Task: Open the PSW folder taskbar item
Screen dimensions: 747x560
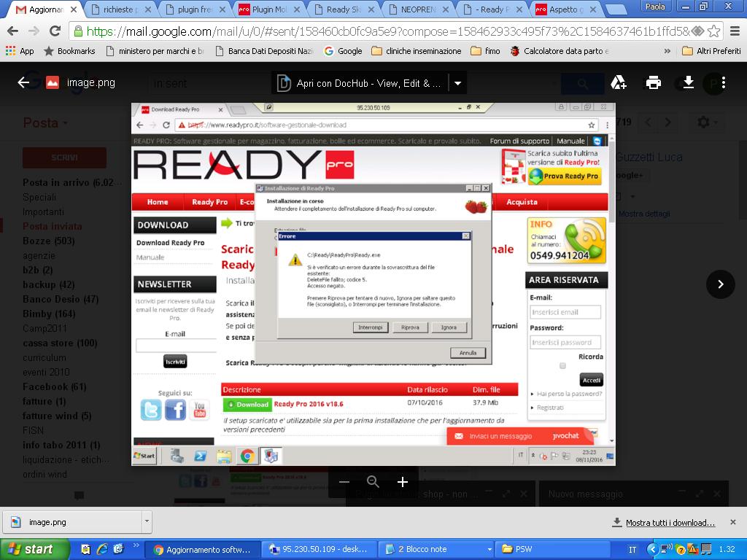Action: coord(554,550)
